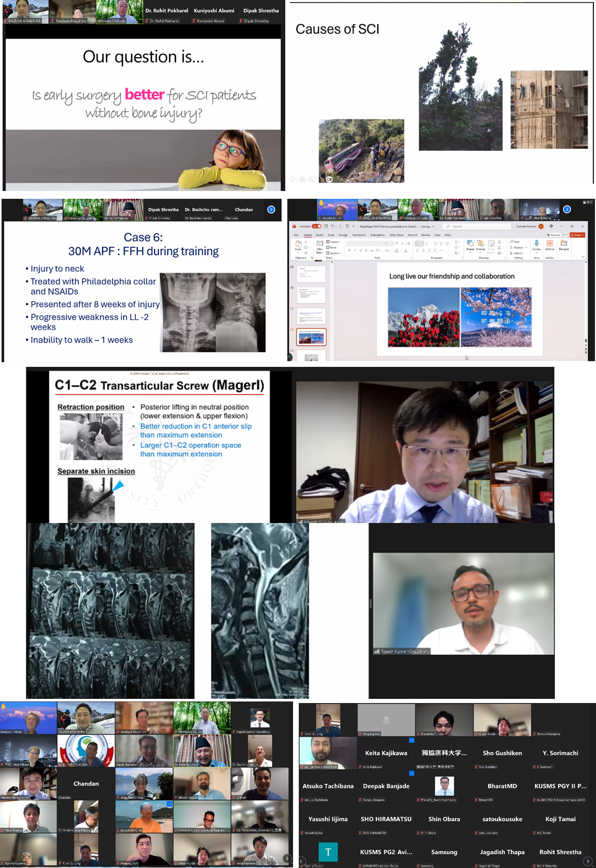Click the red Share button
The image size is (596, 868).
[x=577, y=235]
